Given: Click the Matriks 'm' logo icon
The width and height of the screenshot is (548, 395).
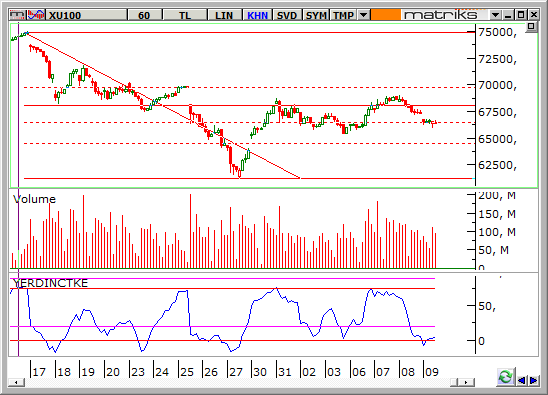Looking at the screenshot, I should [17, 15].
